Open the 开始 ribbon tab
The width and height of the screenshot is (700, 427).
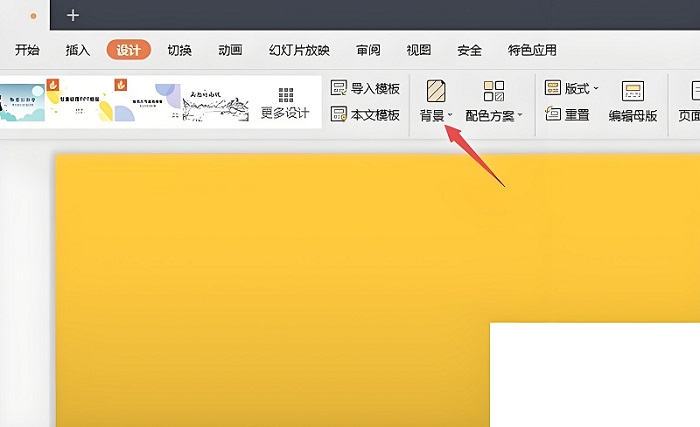[x=27, y=50]
